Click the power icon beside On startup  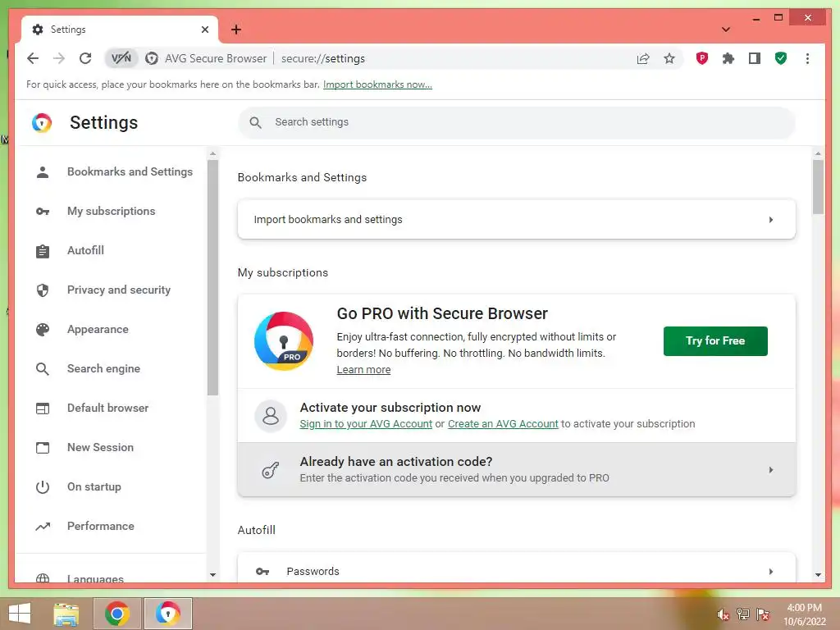click(43, 487)
